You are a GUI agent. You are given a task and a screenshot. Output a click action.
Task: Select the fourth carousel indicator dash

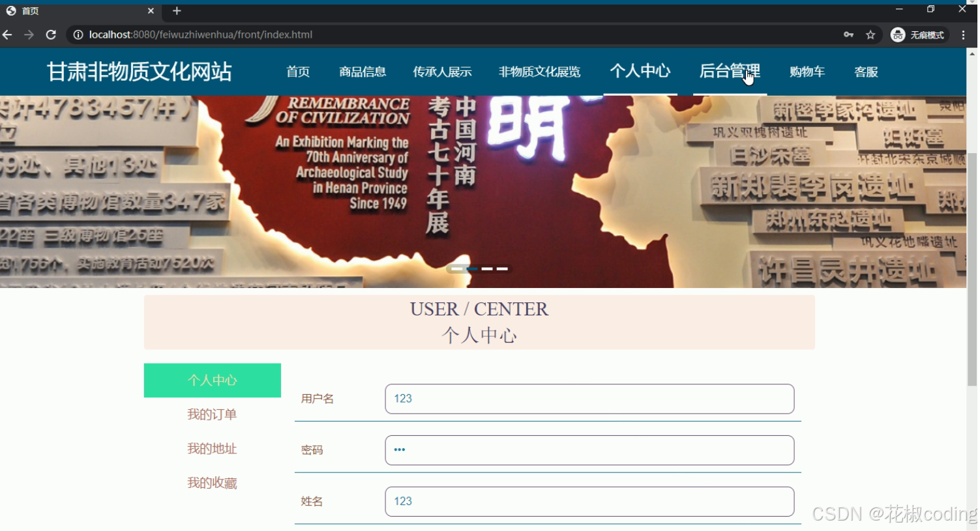coord(502,268)
